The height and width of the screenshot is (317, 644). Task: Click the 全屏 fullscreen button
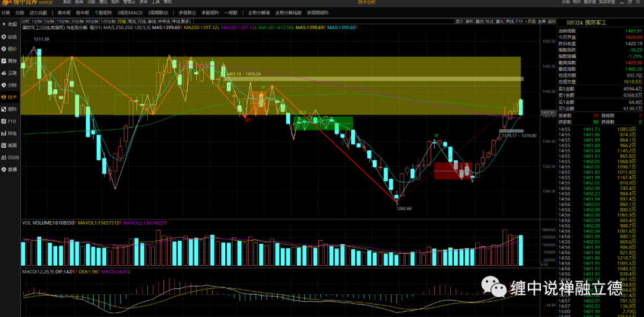click(x=541, y=21)
